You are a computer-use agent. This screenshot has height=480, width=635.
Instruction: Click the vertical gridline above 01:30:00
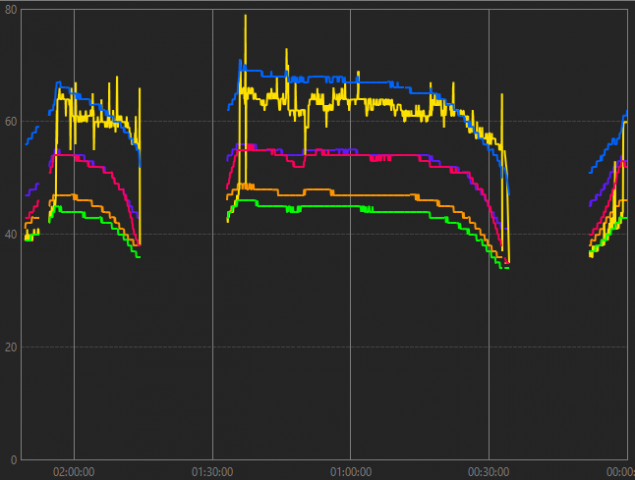[212, 300]
